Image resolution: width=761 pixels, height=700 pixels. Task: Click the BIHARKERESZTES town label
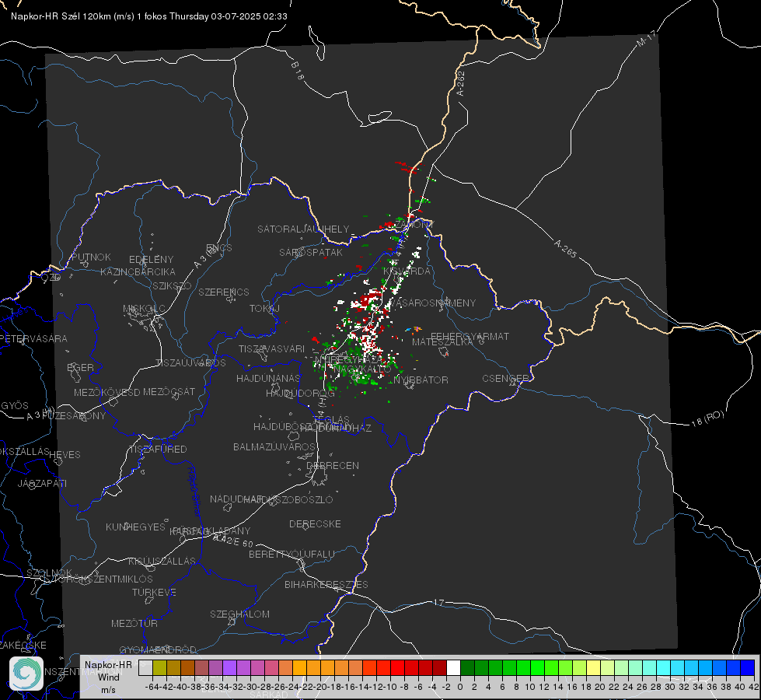[x=326, y=584]
